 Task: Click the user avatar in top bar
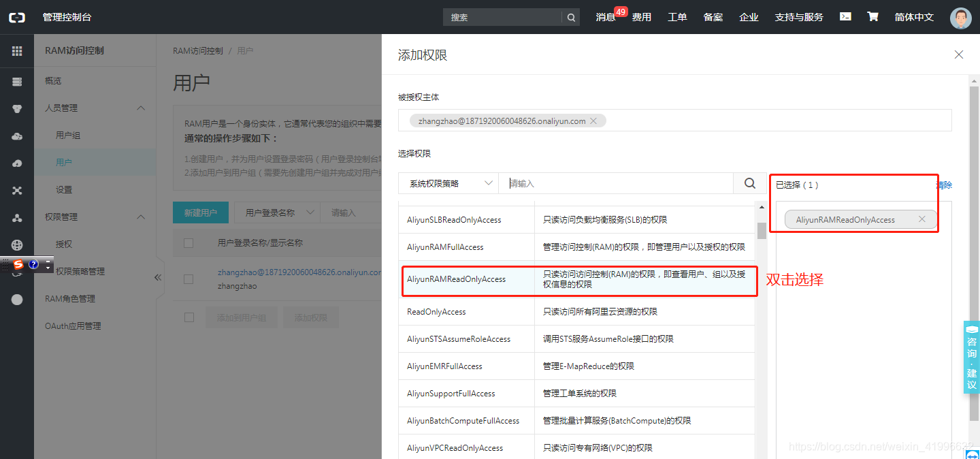coord(961,18)
